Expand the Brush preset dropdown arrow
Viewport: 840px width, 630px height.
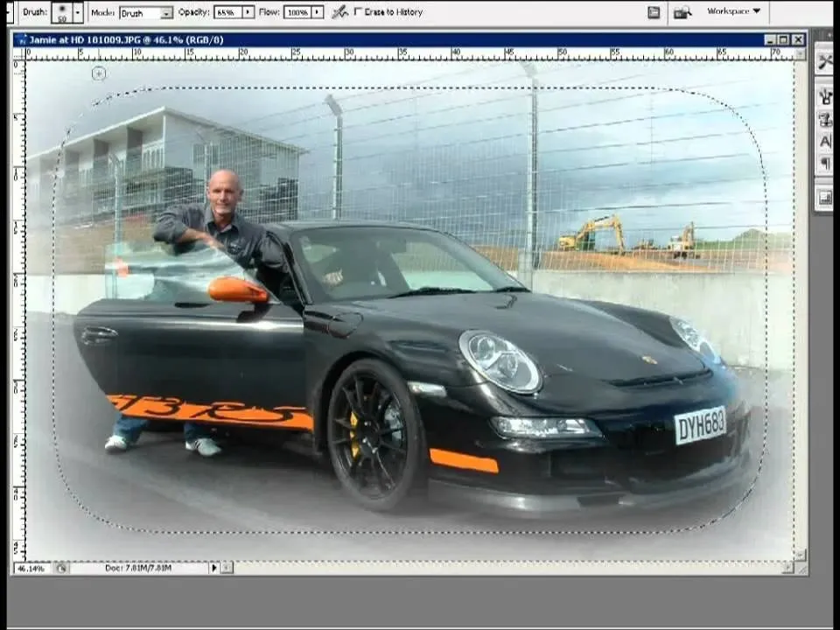(78, 12)
